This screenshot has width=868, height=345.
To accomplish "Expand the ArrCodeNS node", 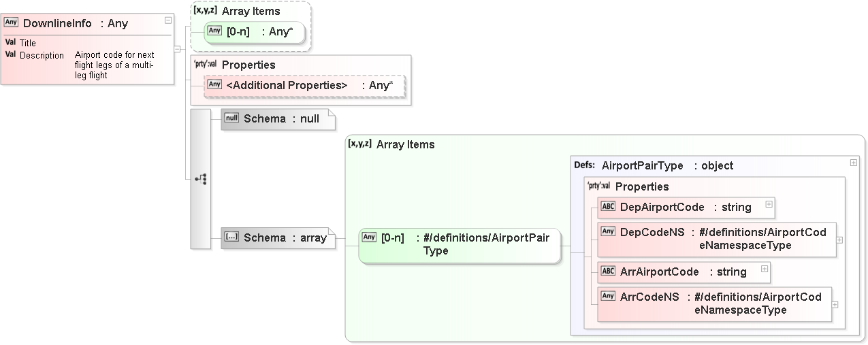I will [x=835, y=304].
